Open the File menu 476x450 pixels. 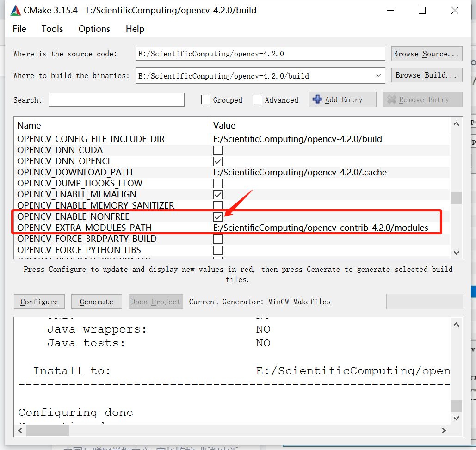point(19,29)
